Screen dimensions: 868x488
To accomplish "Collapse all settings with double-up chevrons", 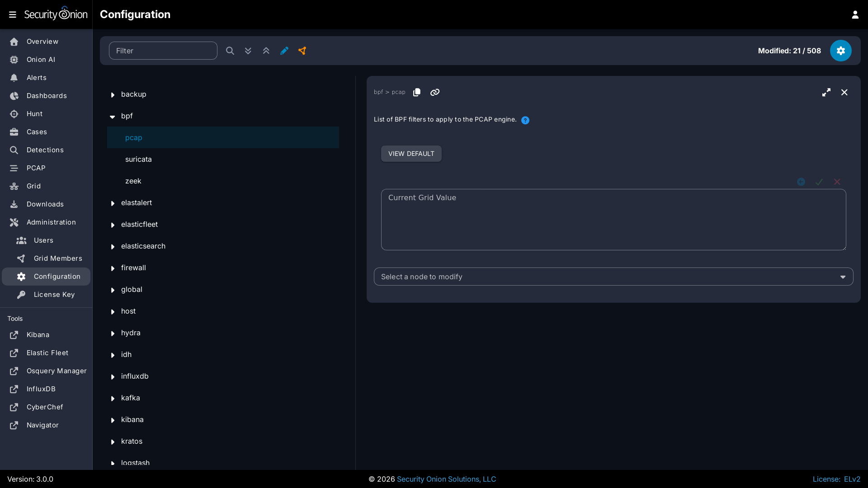I will click(x=266, y=51).
